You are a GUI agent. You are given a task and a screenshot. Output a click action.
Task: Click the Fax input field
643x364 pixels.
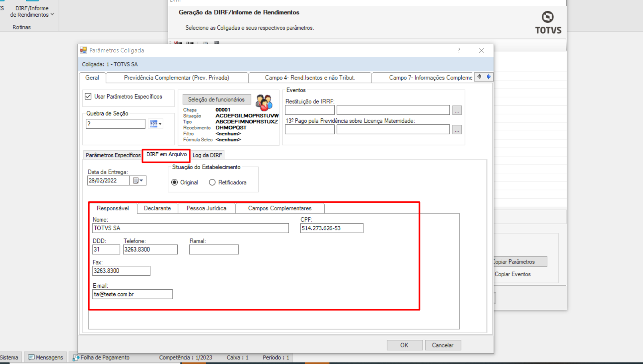point(121,271)
